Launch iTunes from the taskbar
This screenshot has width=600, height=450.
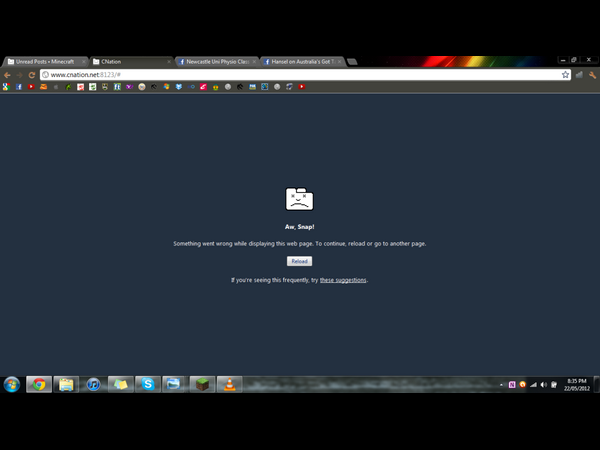click(93, 384)
